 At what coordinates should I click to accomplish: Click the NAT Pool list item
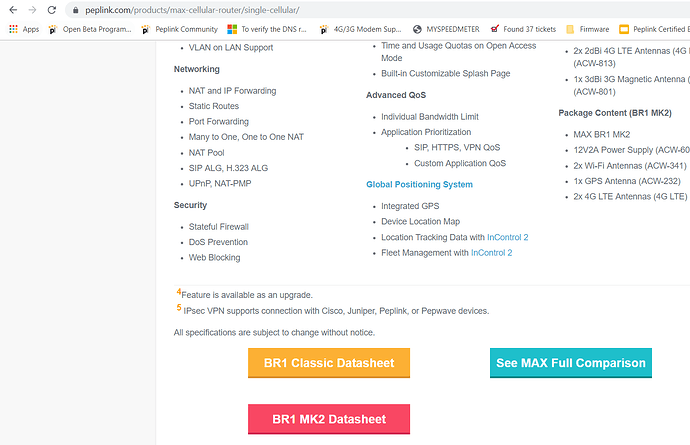pyautogui.click(x=206, y=153)
